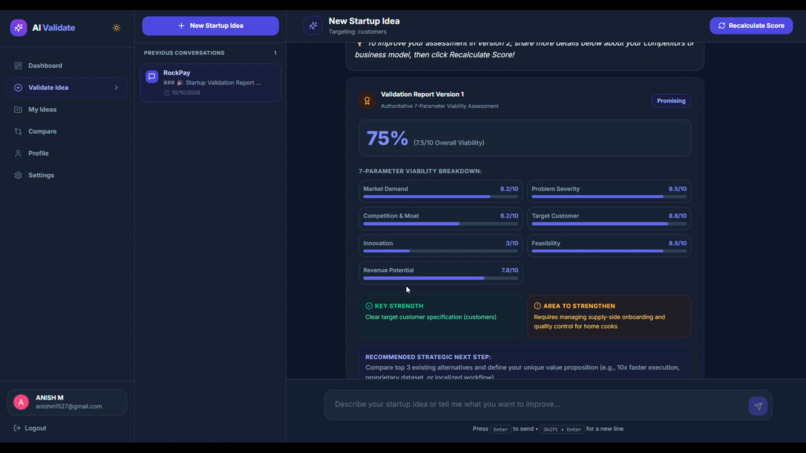The width and height of the screenshot is (806, 453).
Task: Click the Settings gear icon
Action: (18, 175)
